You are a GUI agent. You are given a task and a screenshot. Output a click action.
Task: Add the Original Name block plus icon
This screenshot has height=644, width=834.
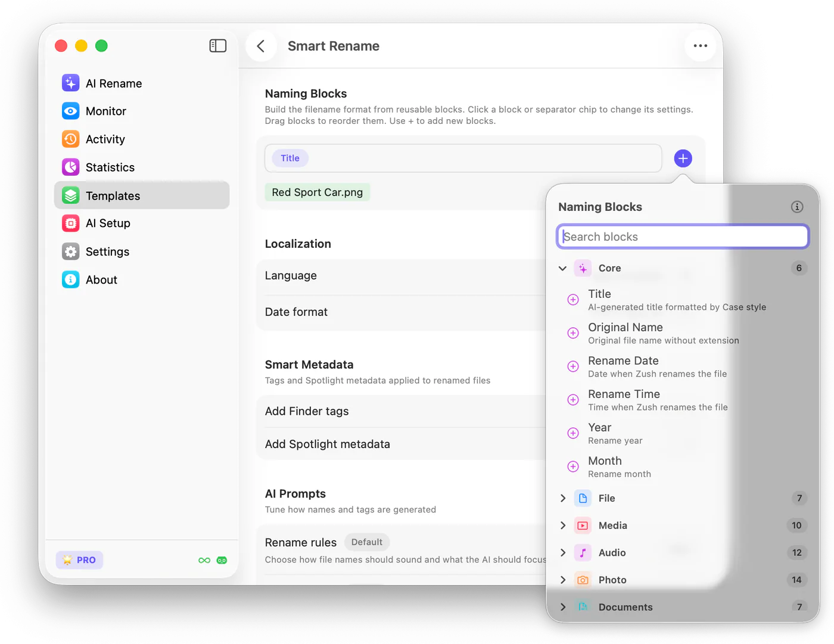[573, 333]
